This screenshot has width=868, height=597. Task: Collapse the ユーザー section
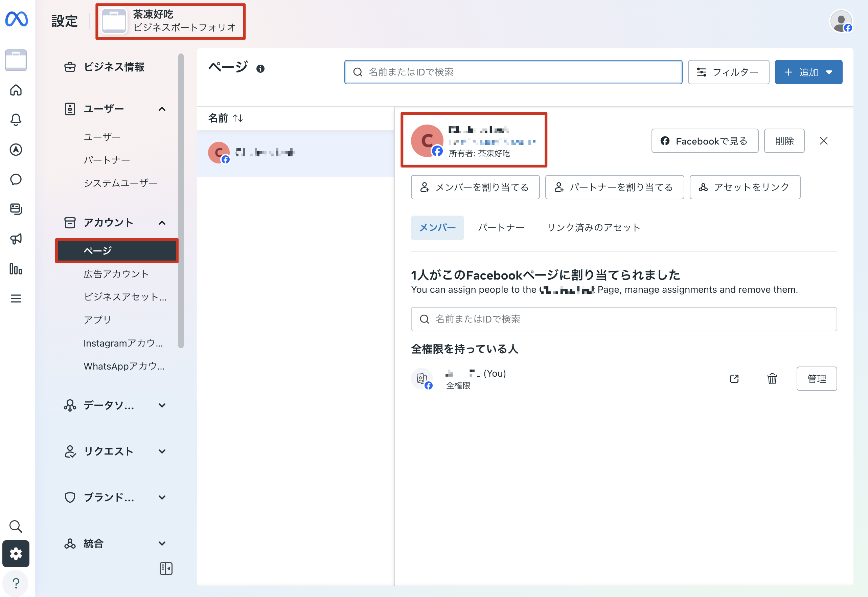point(162,109)
